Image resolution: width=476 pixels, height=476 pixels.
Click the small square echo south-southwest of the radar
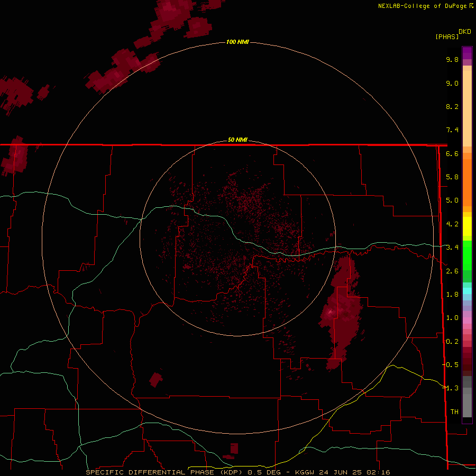pyautogui.click(x=155, y=379)
